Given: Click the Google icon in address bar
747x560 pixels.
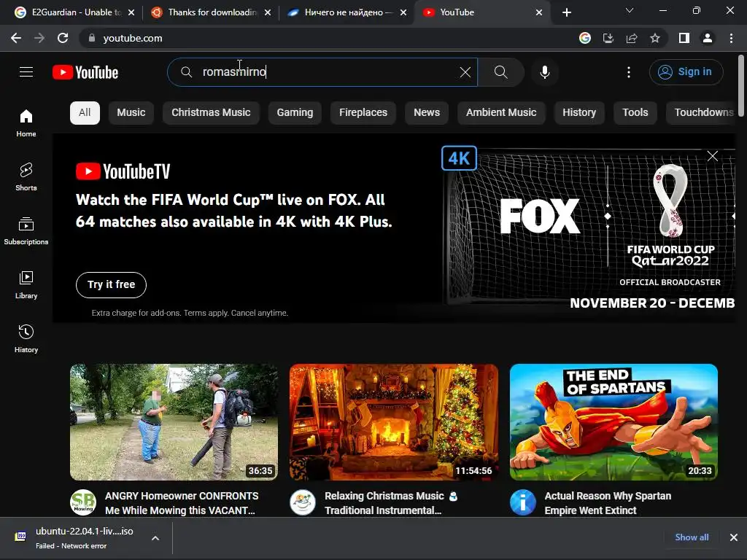Looking at the screenshot, I should click(x=584, y=38).
